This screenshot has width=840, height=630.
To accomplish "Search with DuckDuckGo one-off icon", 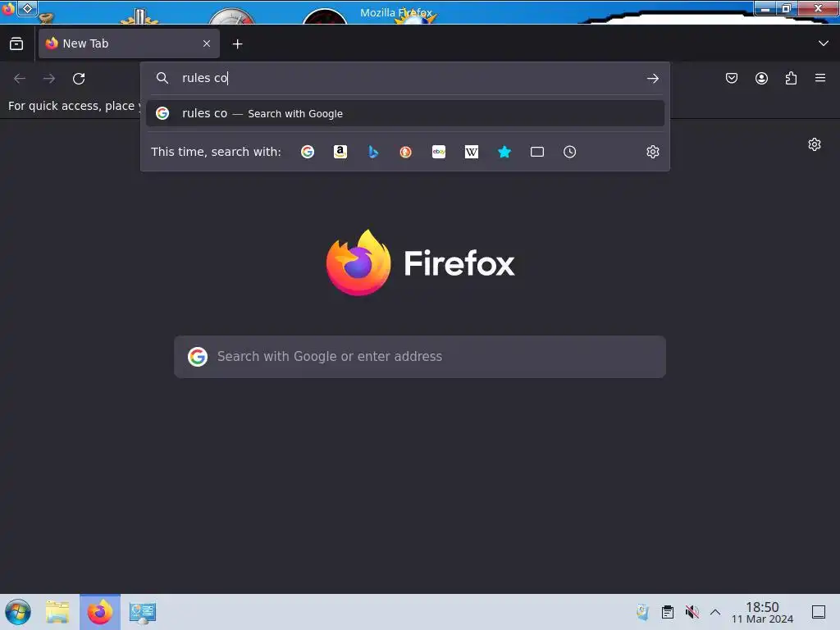I will tap(405, 152).
